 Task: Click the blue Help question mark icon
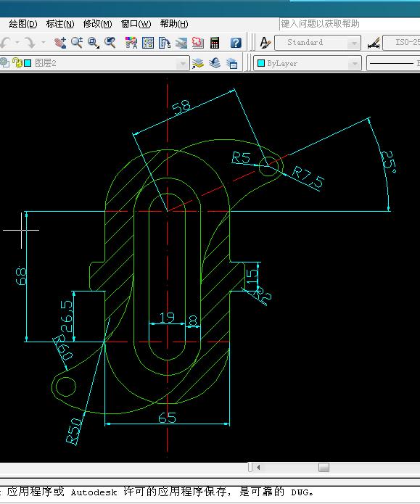[x=236, y=43]
